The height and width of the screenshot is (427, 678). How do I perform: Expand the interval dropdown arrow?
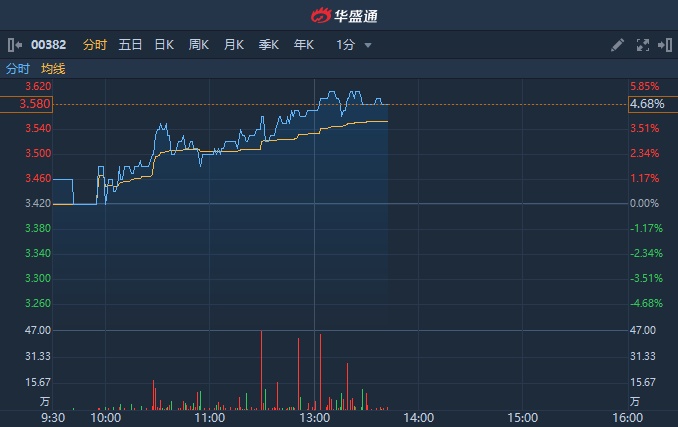(368, 45)
